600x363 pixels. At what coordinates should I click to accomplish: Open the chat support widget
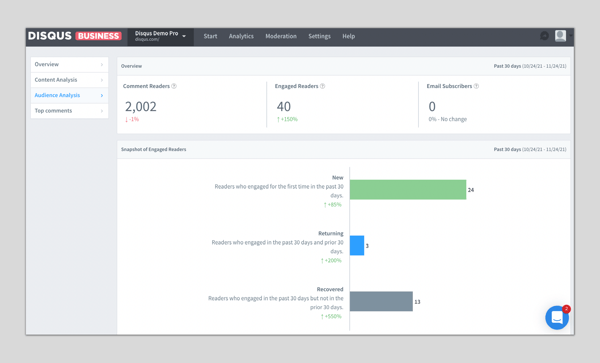click(557, 317)
